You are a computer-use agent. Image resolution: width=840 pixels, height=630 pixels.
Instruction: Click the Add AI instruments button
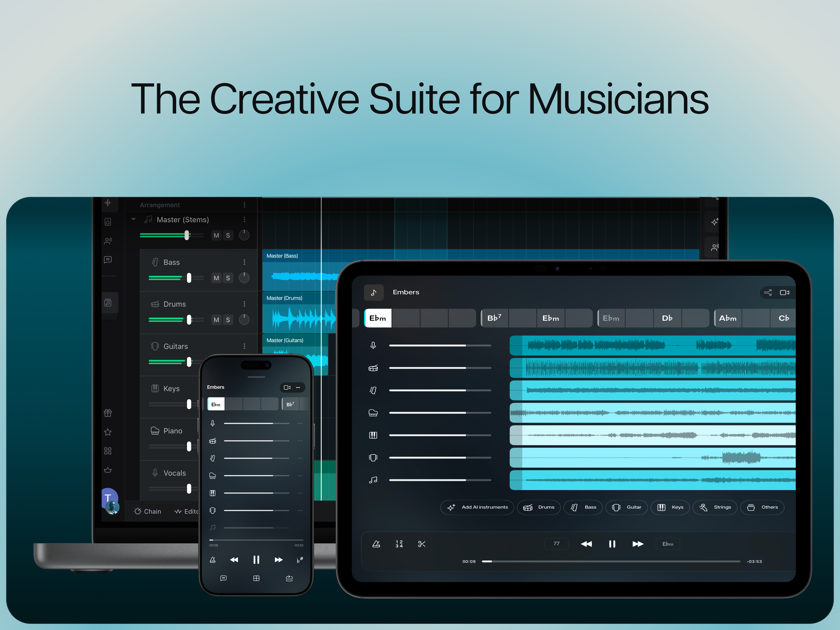pyautogui.click(x=477, y=507)
